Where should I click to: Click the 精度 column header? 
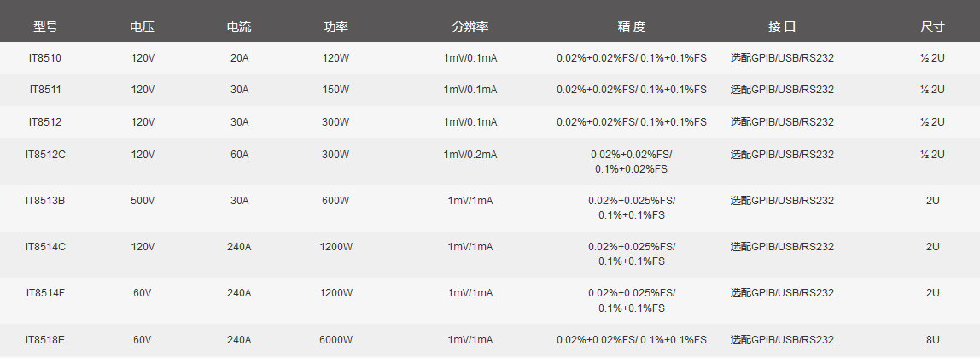[631, 26]
